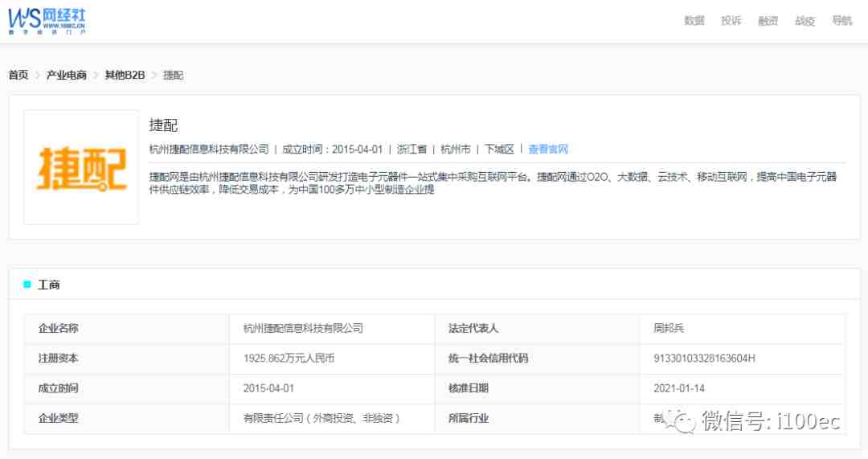This screenshot has height=459, width=868.
Task: Click the 捷配 company title heading
Action: (163, 125)
